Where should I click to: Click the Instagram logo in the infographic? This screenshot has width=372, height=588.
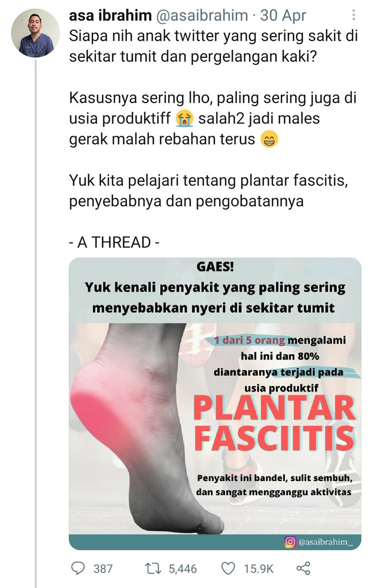(290, 542)
